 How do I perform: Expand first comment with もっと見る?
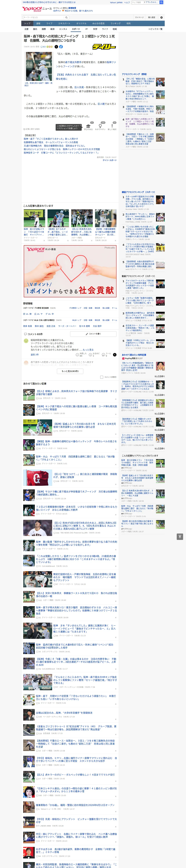click(88, 350)
